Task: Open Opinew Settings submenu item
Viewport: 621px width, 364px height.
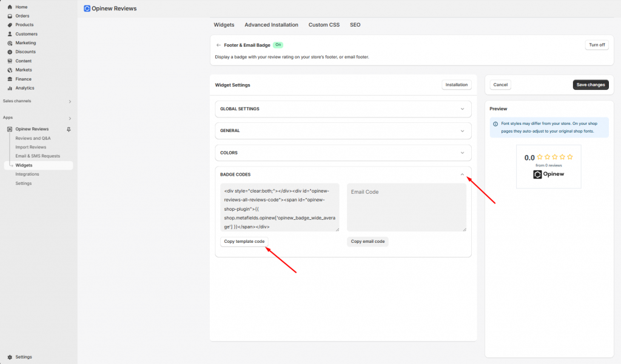Action: pos(24,183)
